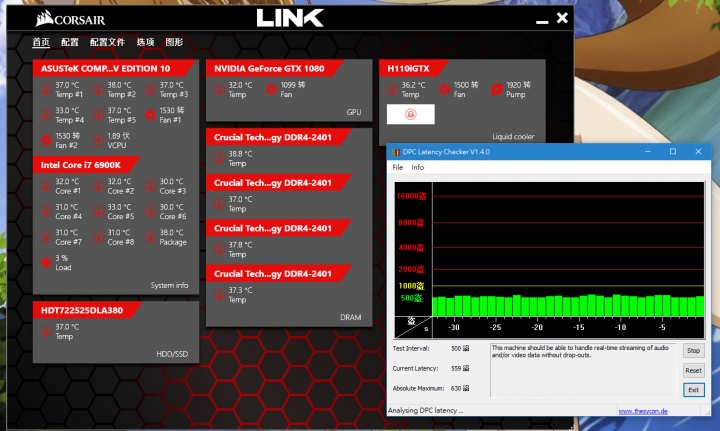
Task: Click Reset in DPC Latency Checker
Action: 693,370
